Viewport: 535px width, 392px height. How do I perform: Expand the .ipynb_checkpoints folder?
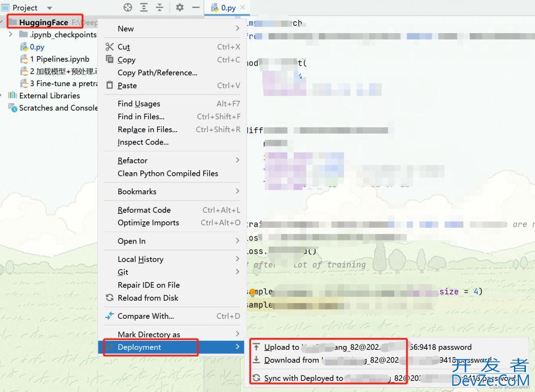tap(11, 34)
